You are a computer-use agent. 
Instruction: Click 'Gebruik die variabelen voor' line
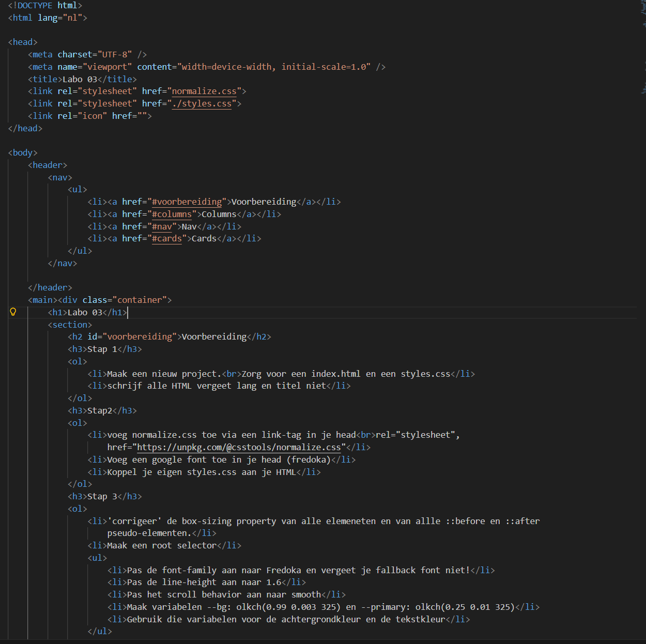tap(289, 620)
